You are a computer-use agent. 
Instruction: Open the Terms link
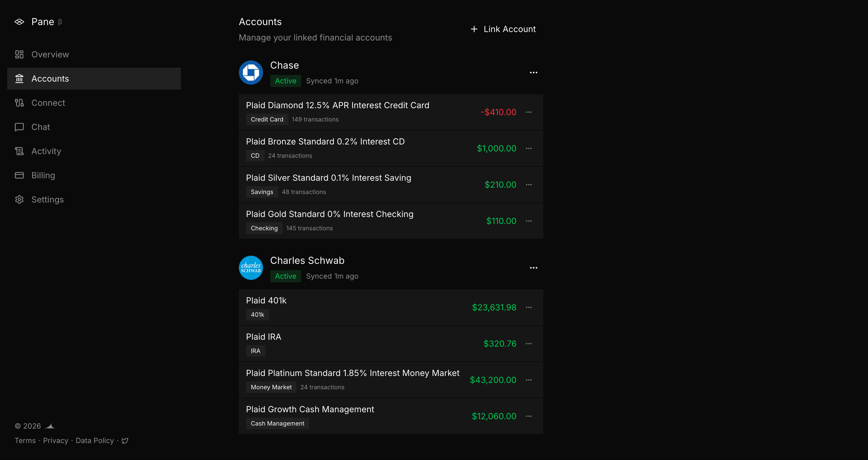coord(25,440)
